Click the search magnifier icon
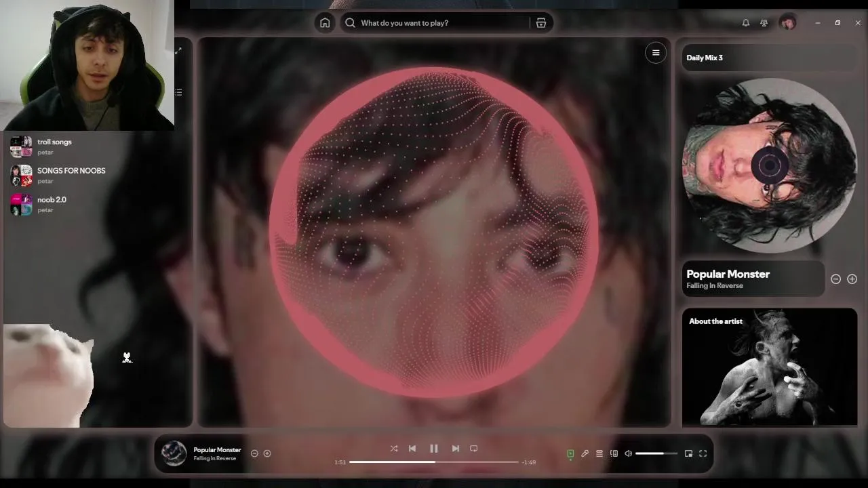Viewport: 868px width, 488px height. click(x=350, y=23)
